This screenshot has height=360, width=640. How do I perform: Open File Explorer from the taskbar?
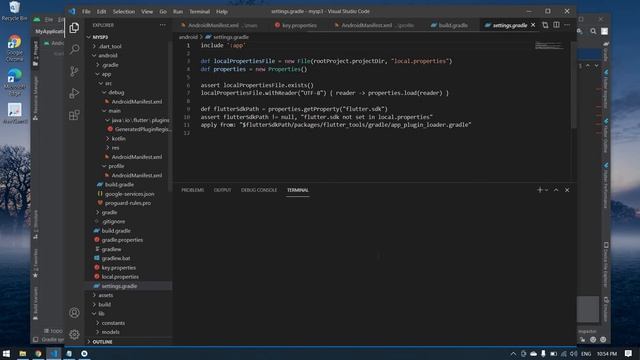23,353
